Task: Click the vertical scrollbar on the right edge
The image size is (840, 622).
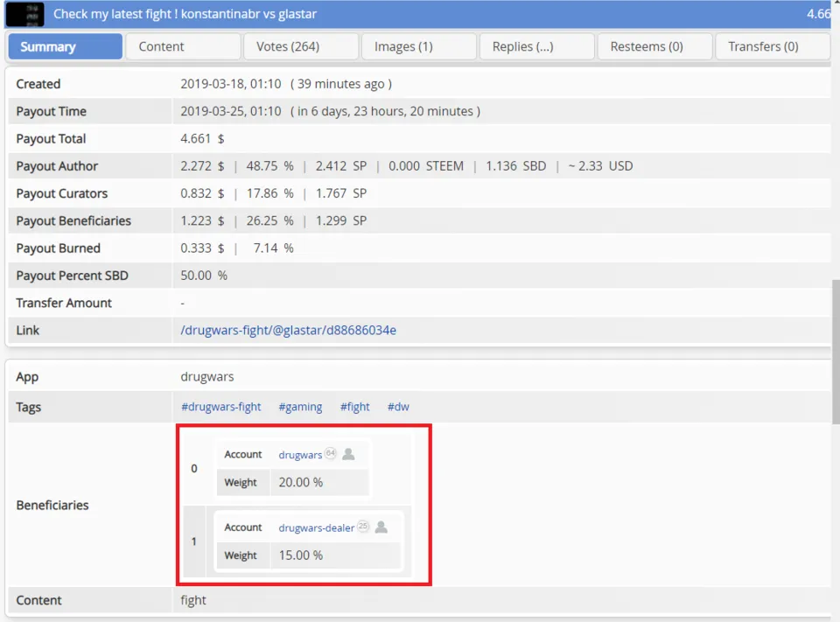Action: [835, 352]
